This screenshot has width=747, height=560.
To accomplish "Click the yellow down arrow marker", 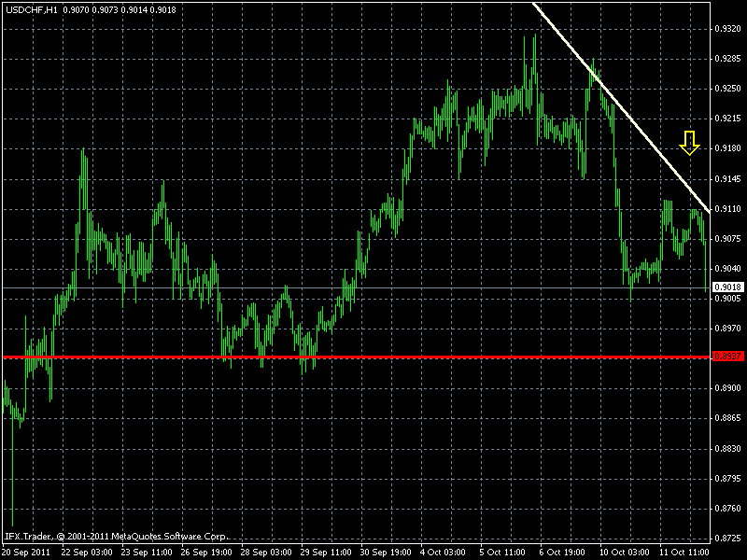I will click(x=689, y=143).
